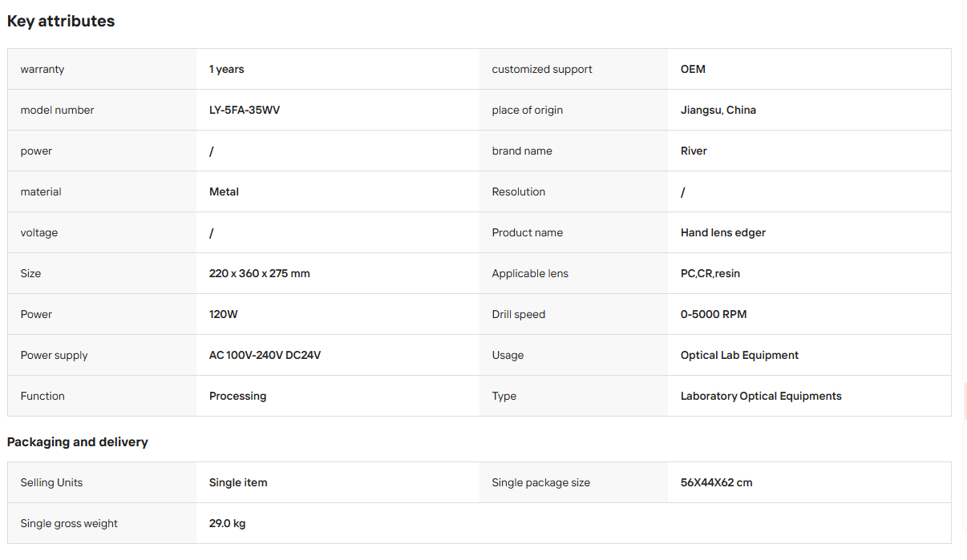Viewport: 967px width, 560px height.
Task: Click the material value Metal
Action: click(x=224, y=191)
